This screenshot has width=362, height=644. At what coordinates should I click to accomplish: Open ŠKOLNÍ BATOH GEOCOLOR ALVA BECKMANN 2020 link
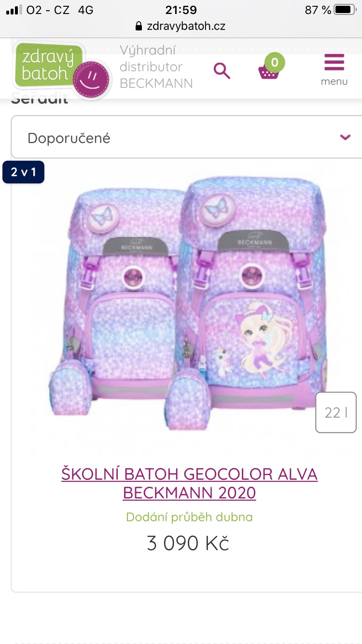tap(189, 483)
